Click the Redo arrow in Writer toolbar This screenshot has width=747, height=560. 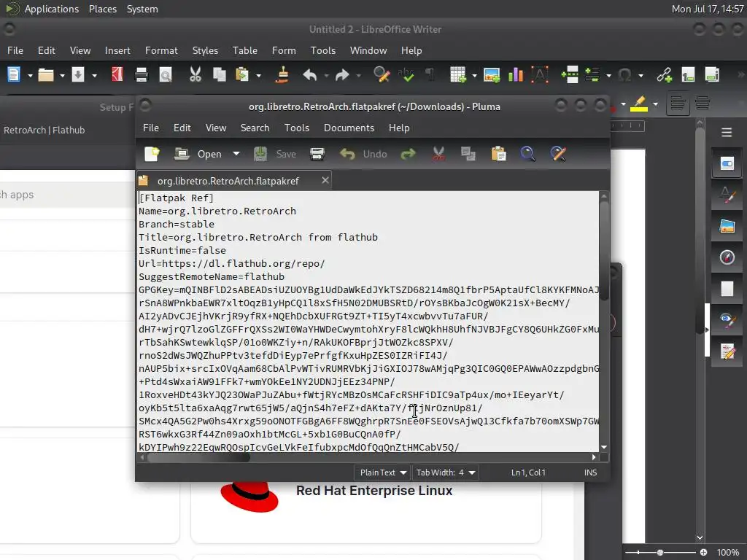[x=342, y=75]
